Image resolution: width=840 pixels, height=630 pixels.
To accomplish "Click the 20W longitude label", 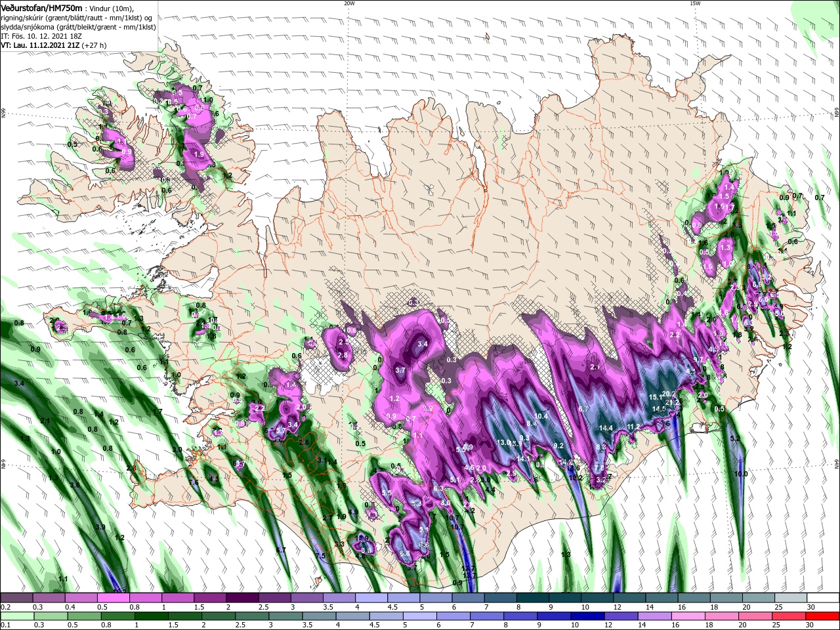I will pos(349,3).
